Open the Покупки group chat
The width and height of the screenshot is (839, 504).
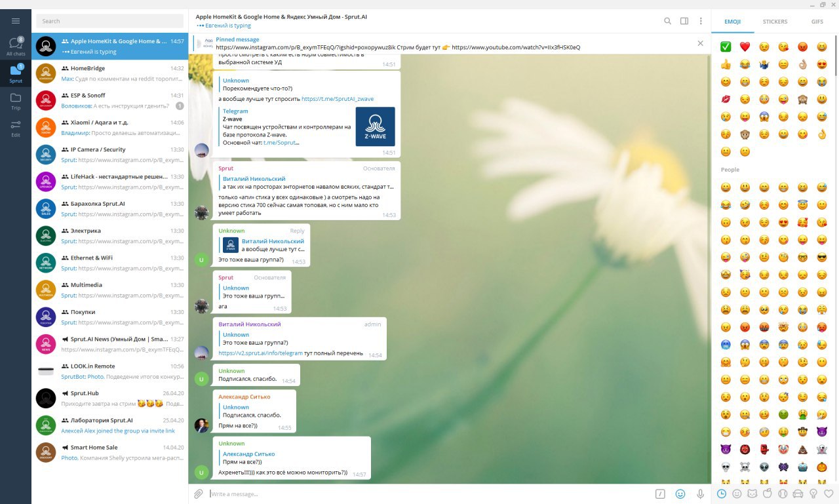click(x=109, y=317)
